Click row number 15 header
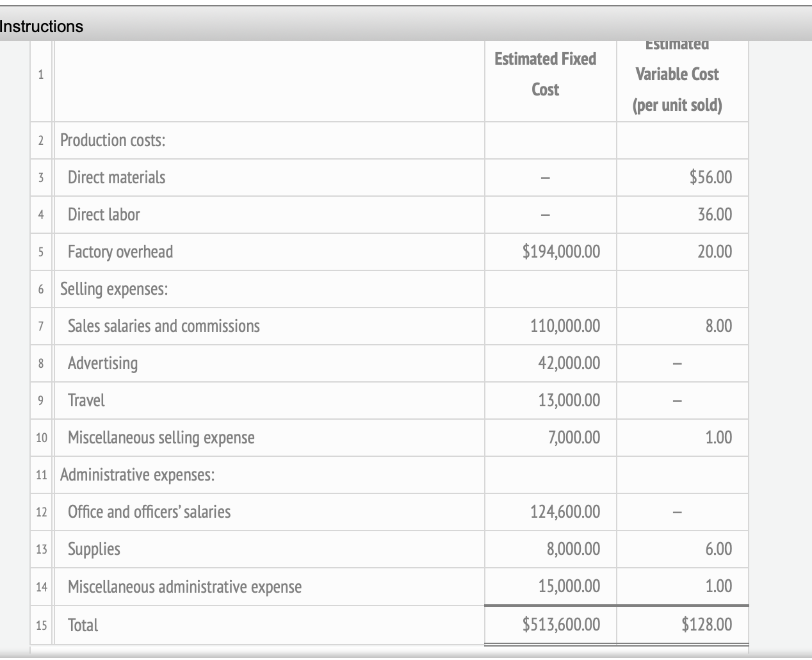Image resolution: width=812 pixels, height=660 pixels. pyautogui.click(x=40, y=625)
